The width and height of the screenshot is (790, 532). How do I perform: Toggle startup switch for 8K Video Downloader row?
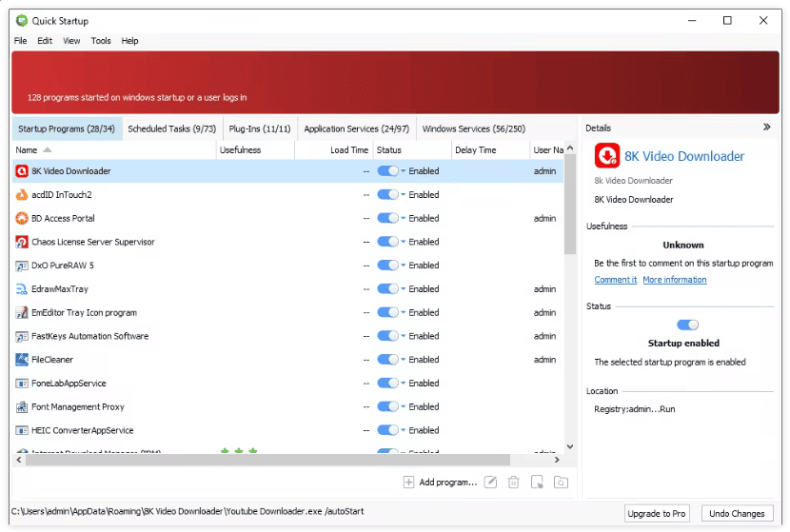pyautogui.click(x=387, y=171)
